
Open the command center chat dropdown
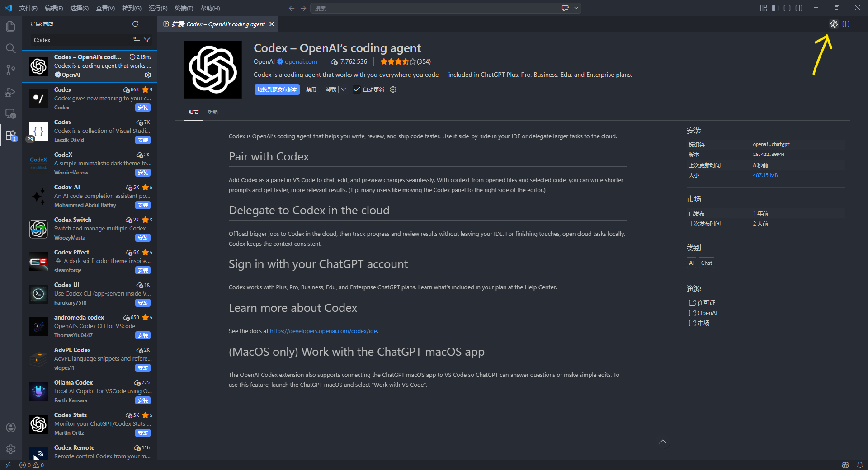[x=576, y=8]
